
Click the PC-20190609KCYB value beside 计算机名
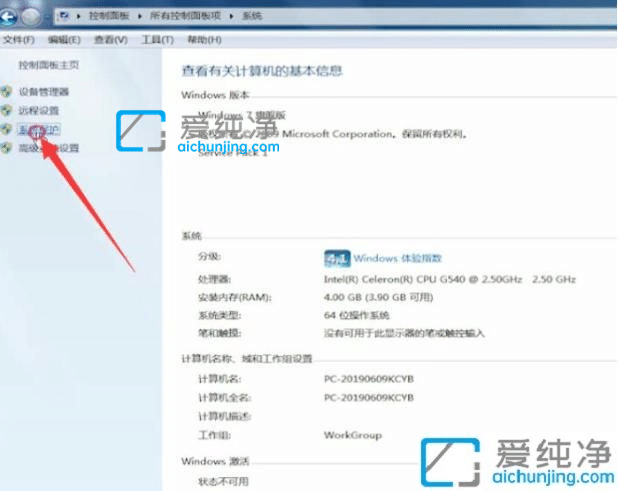[369, 379]
